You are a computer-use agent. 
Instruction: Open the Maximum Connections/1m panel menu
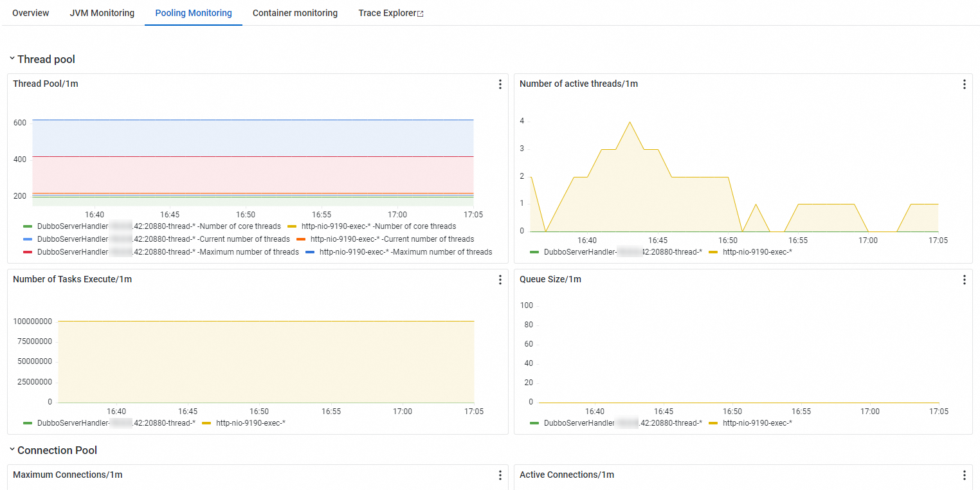(x=500, y=475)
